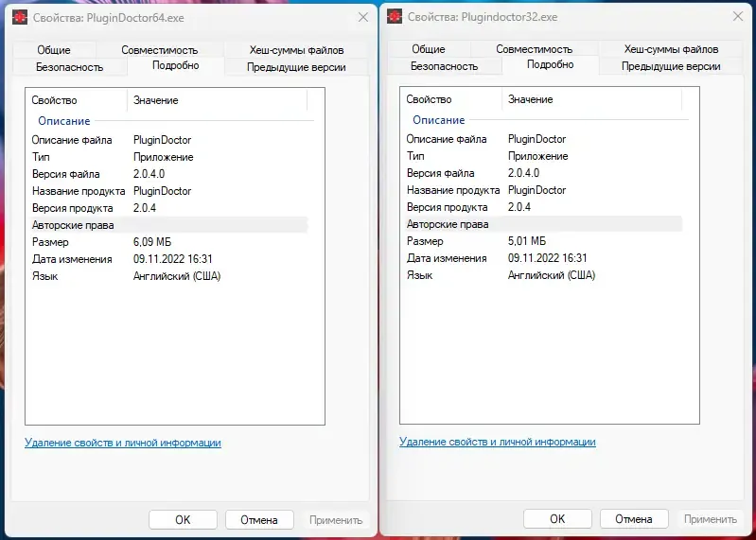Screen dimensions: 756x540
Task: Open Безопасность tab in PluginDoctor64.exe window
Action: tap(70, 67)
